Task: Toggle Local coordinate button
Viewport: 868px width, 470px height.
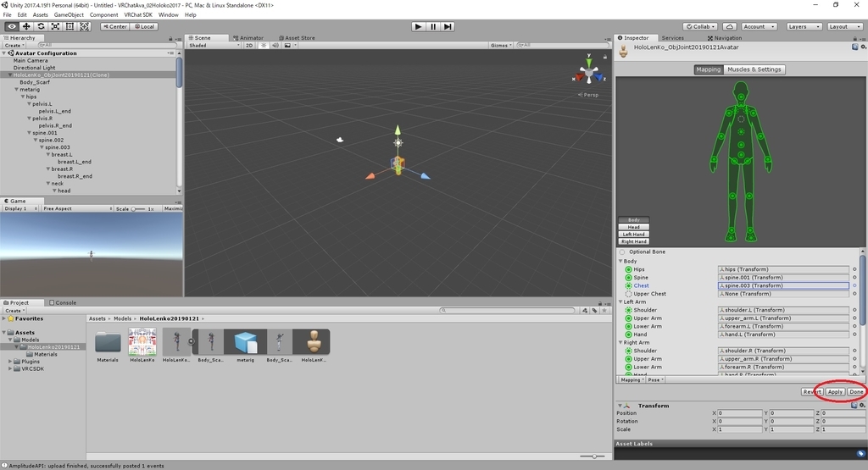Action: coord(145,26)
